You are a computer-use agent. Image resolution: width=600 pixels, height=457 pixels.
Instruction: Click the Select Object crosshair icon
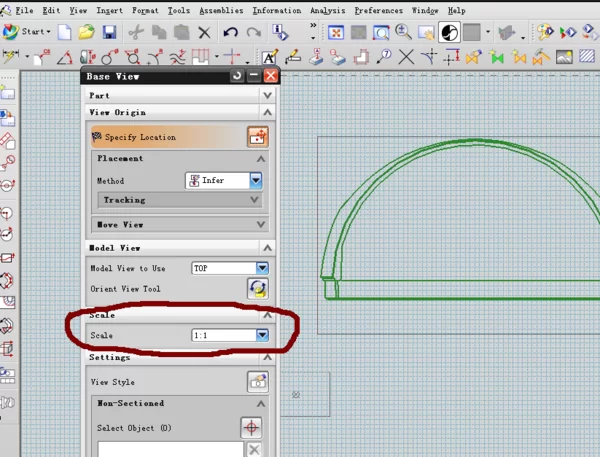click(x=253, y=428)
